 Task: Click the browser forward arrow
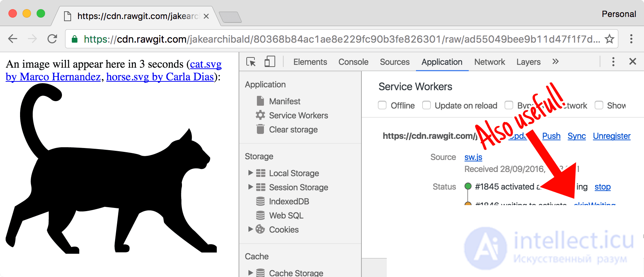click(32, 39)
